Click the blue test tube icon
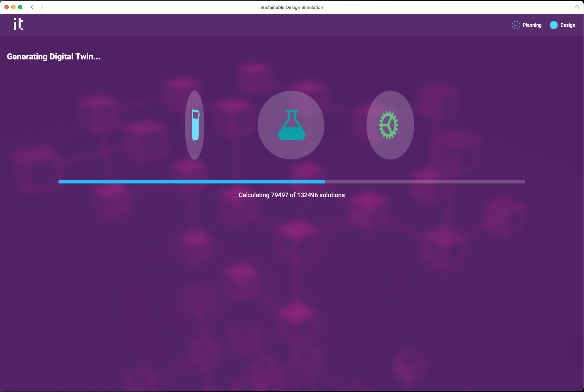Image resolution: width=584 pixels, height=392 pixels. [x=195, y=125]
